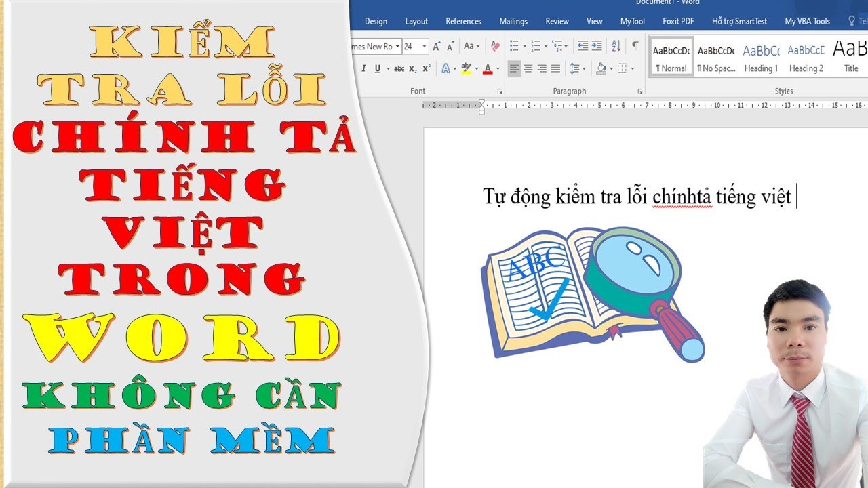Apply the Title style
Screen dimensions: 868x488
tap(850, 56)
